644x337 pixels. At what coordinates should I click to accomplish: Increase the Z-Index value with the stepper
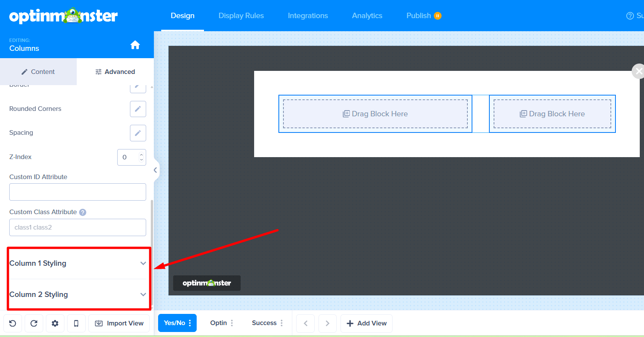pos(142,154)
